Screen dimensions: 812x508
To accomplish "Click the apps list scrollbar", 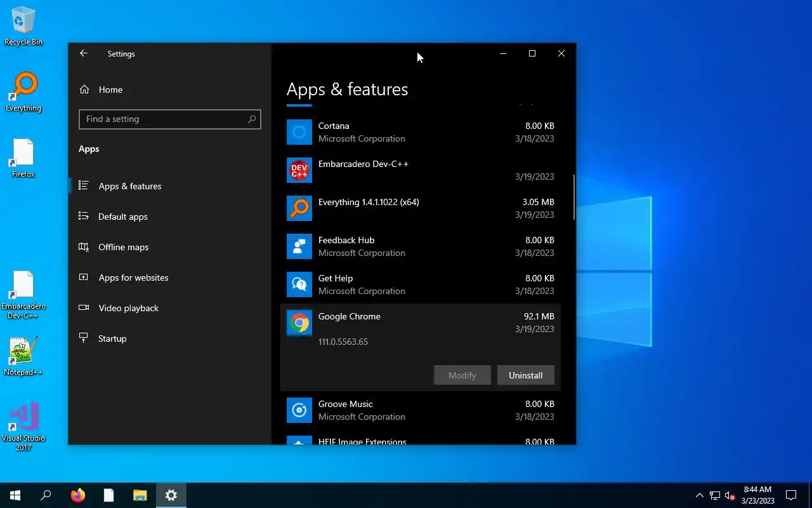I will click(574, 197).
